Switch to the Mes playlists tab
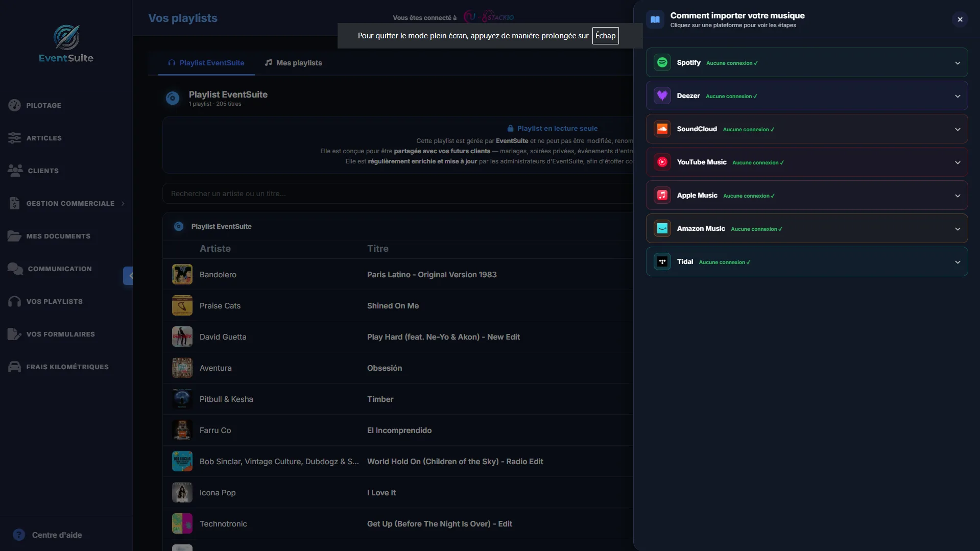Image resolution: width=980 pixels, height=551 pixels. [x=294, y=63]
